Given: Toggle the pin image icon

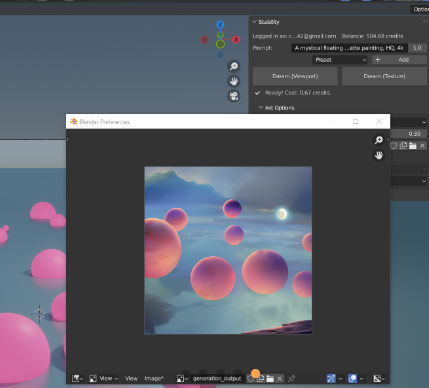Looking at the screenshot, I should coord(291,378).
